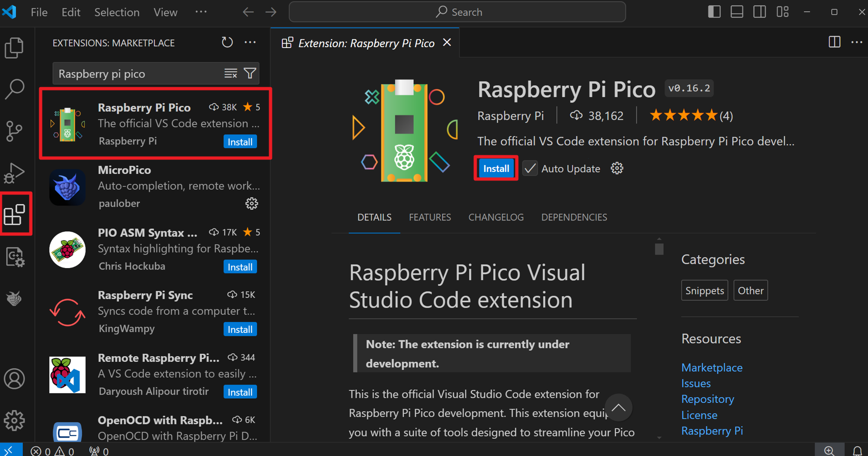This screenshot has height=456, width=868.
Task: Install Raspberry Pi Pico from the list
Action: pos(240,142)
